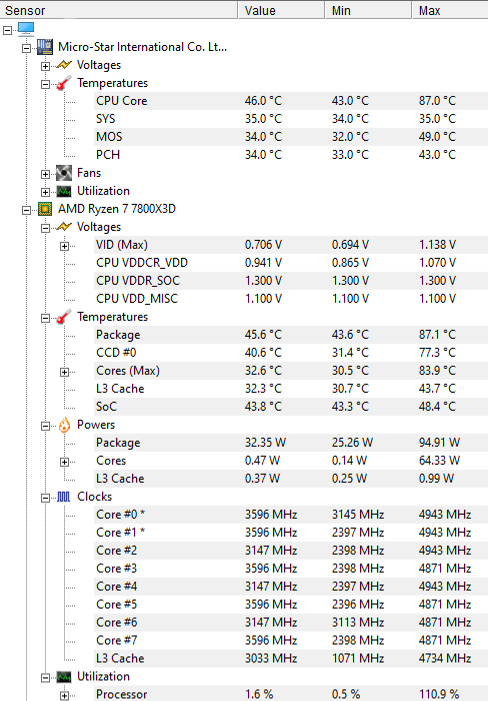
Task: Select the Core #5 clock row
Action: pos(291,604)
